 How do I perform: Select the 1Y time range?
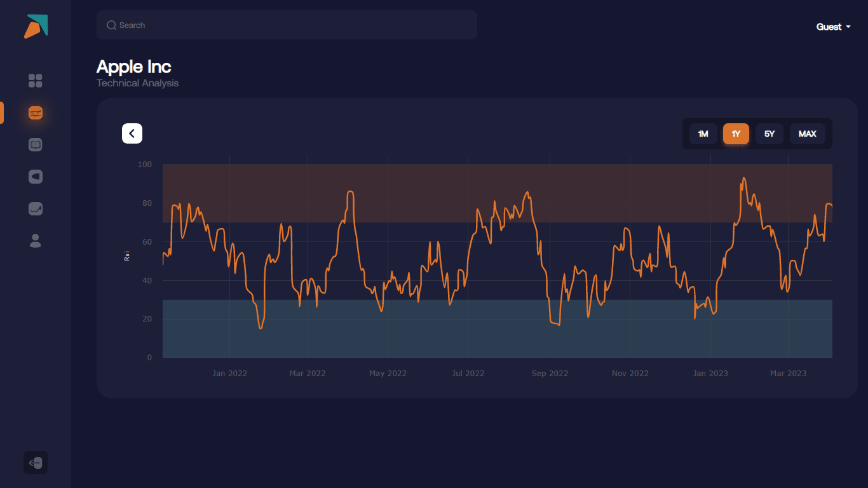(736, 134)
